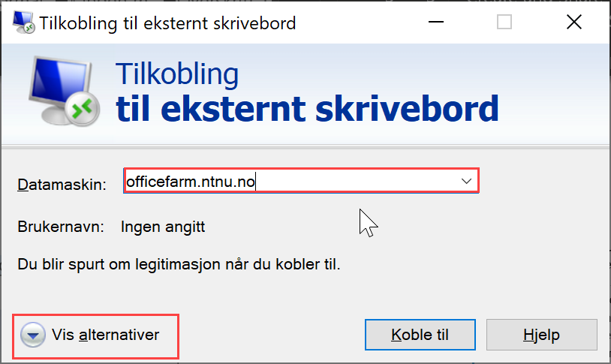Open help with the Hjelp button
Image resolution: width=611 pixels, height=364 pixels.
pyautogui.click(x=542, y=335)
